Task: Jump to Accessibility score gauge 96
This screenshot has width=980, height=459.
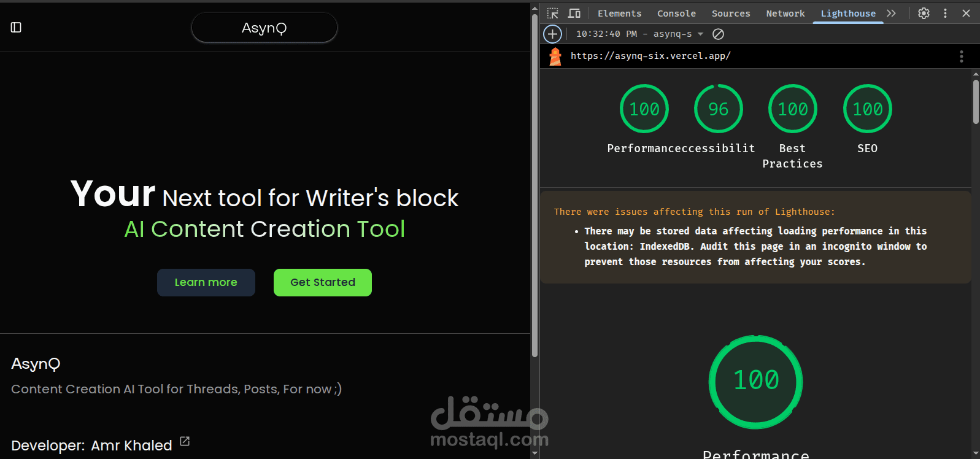Action: 719,109
